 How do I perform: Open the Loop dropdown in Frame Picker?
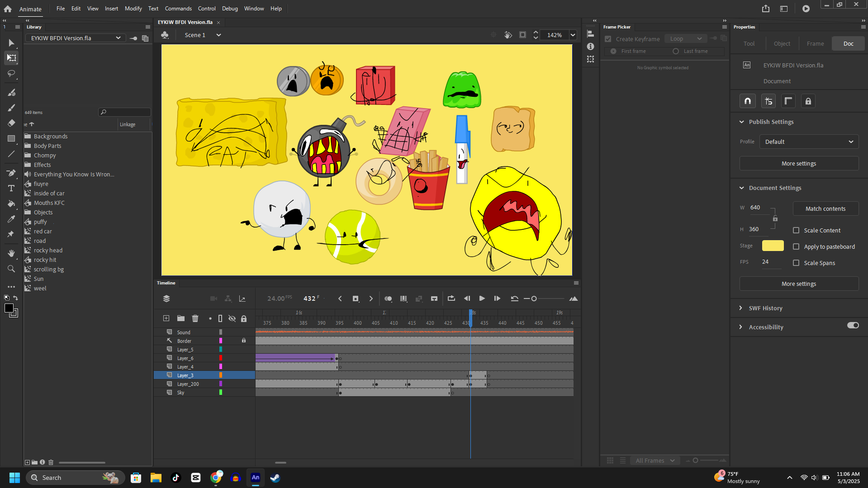pyautogui.click(x=686, y=39)
